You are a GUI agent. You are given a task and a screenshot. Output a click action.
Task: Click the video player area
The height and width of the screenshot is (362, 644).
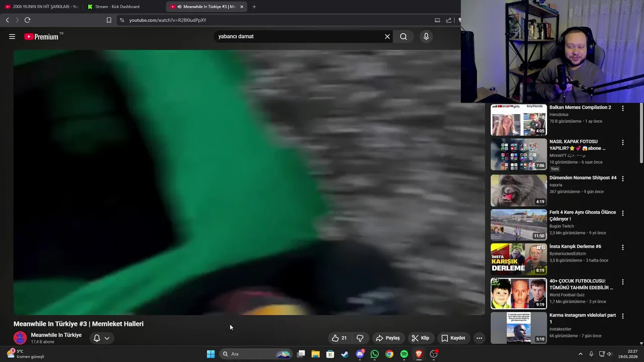coord(249,182)
